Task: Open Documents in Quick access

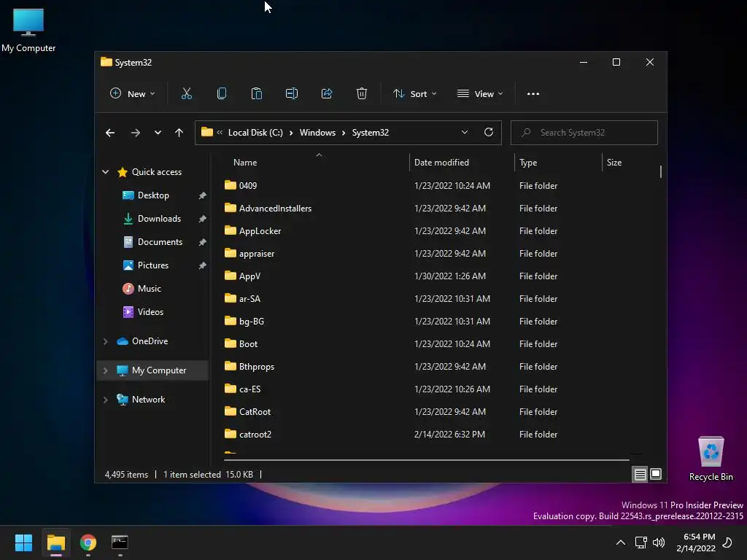Action: (160, 242)
